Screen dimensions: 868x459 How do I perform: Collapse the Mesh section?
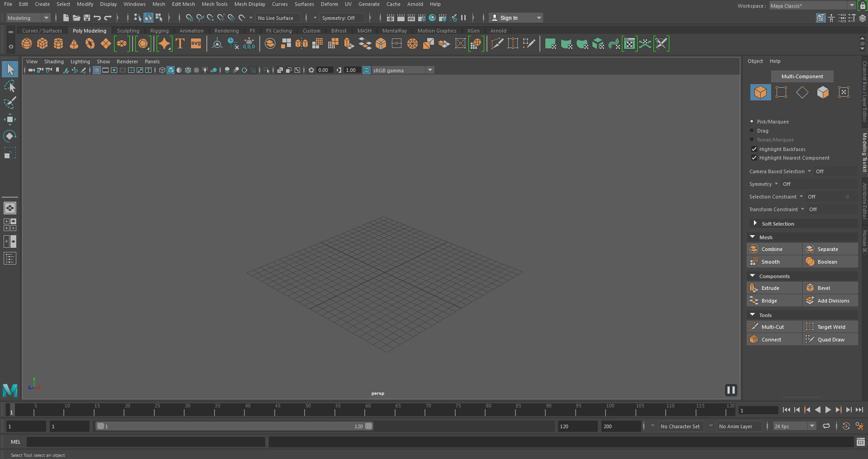[753, 237]
